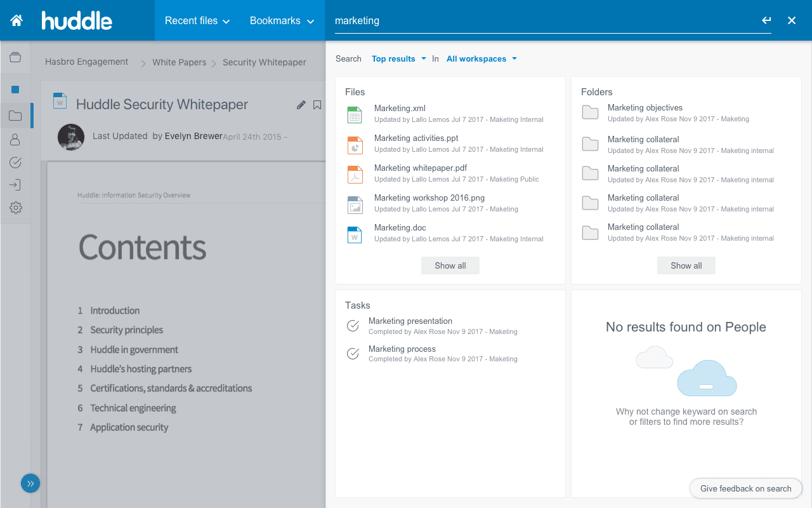Click Security principles contents entry
The height and width of the screenshot is (508, 812).
pos(127,330)
